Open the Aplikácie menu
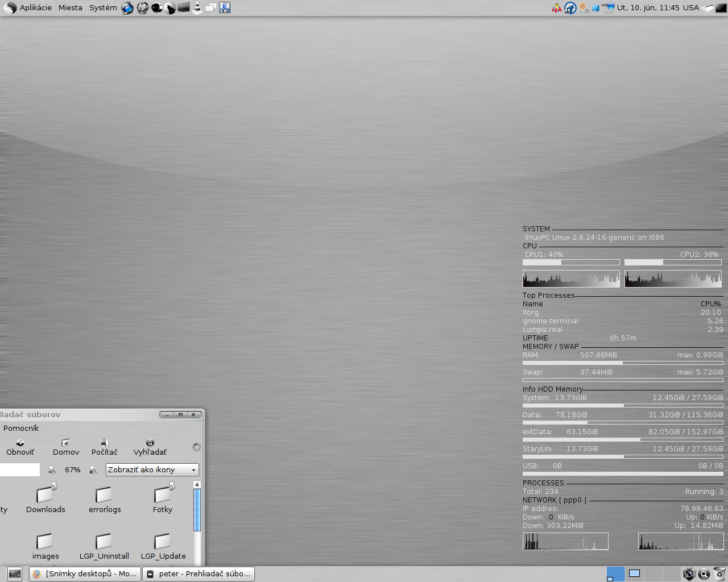The width and height of the screenshot is (728, 582). [x=35, y=7]
